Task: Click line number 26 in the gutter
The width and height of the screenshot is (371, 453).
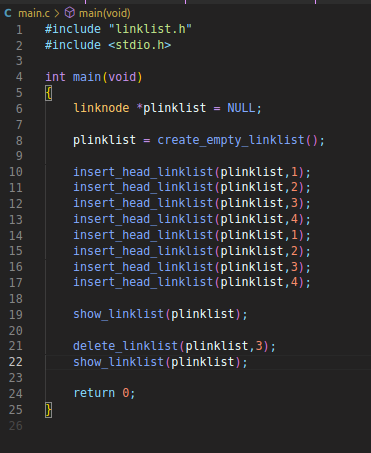Action: tap(16, 426)
